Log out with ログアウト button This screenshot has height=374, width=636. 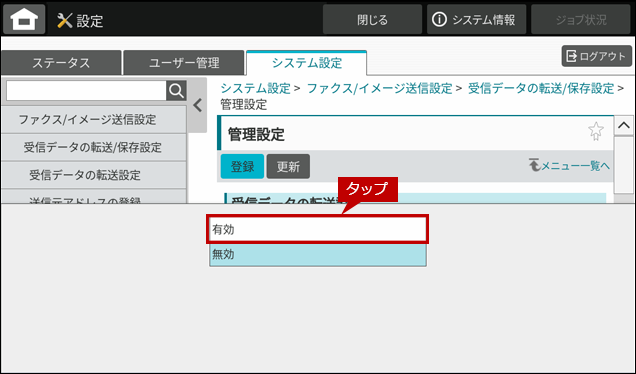tap(596, 56)
